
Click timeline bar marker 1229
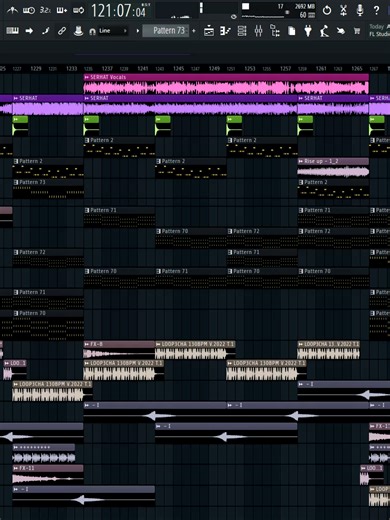point(36,69)
